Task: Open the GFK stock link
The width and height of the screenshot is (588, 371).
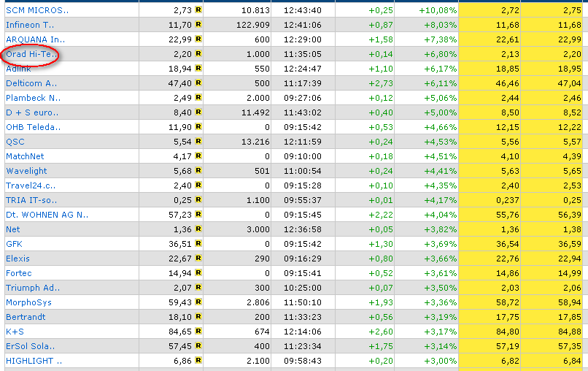Action: 14,244
